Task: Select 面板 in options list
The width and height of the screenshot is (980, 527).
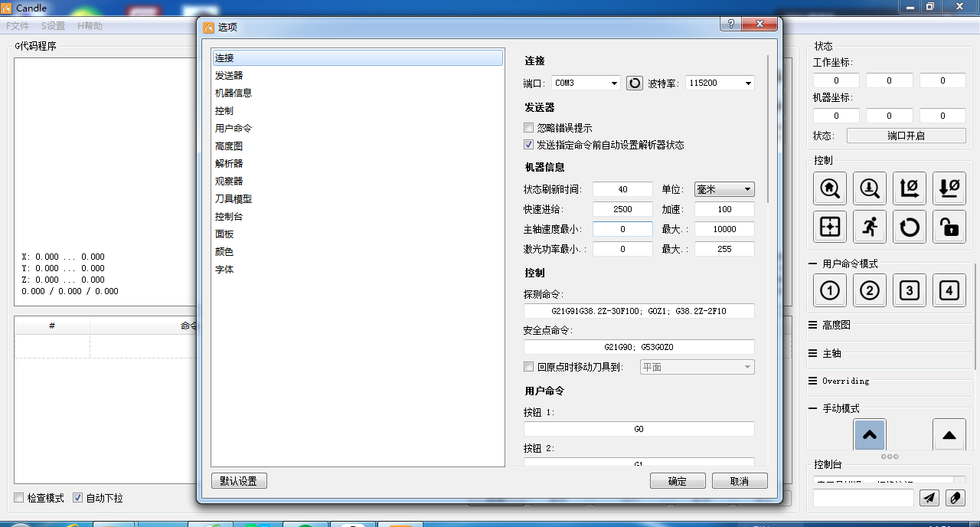Action: (x=358, y=234)
